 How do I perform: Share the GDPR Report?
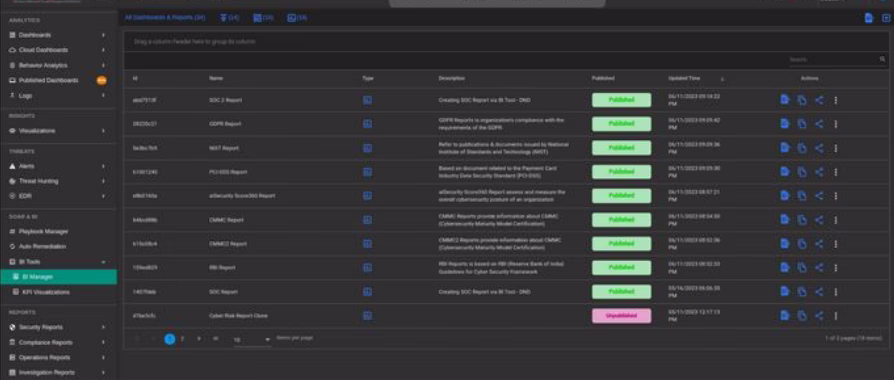(819, 124)
